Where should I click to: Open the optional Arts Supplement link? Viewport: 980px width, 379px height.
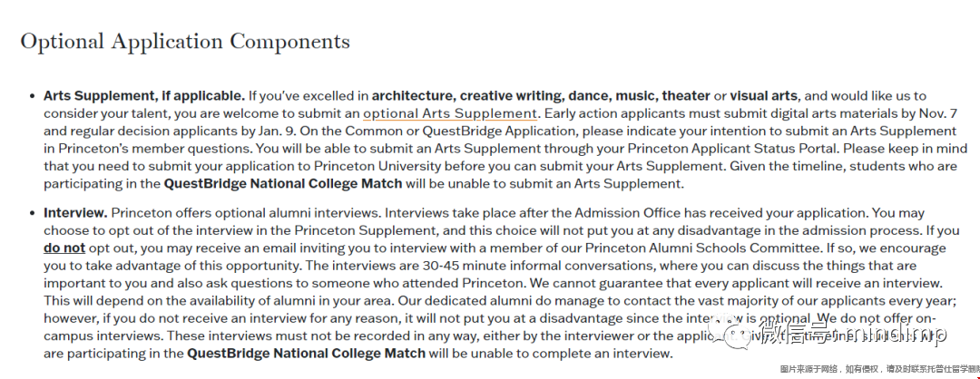coord(450,113)
